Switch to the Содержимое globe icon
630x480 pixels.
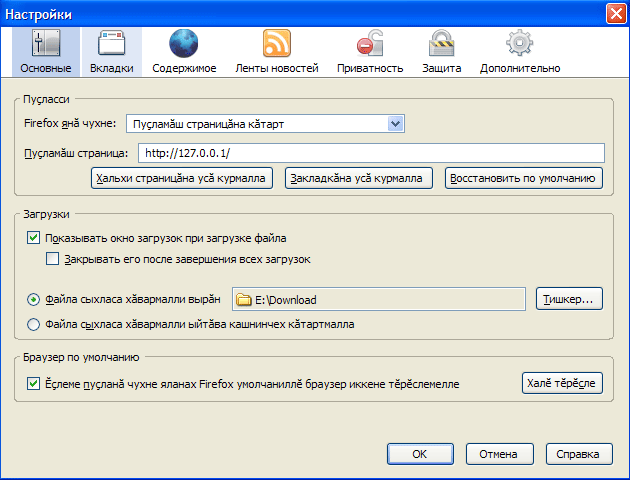(x=184, y=45)
